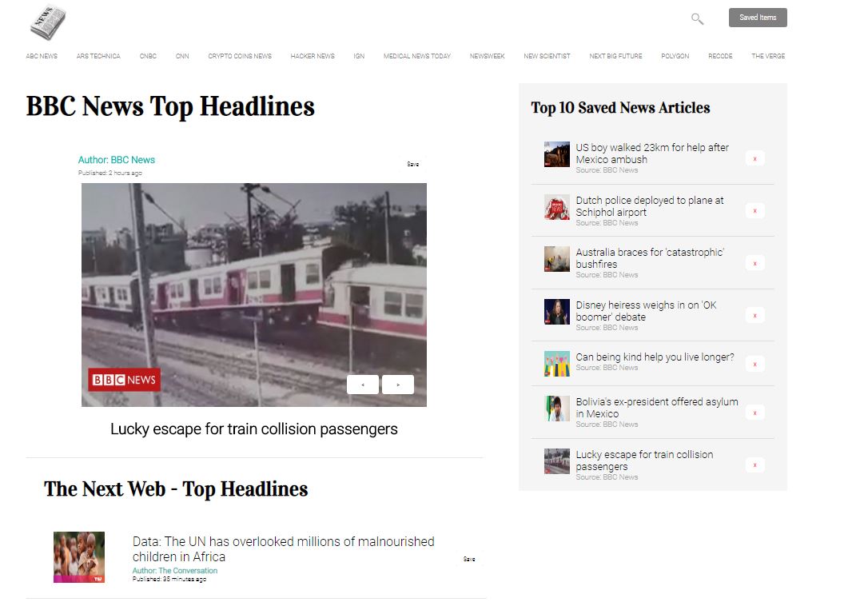Viewport: 868px width, 610px height.
Task: Open saved 'Can being kind help you live longer?'
Action: click(x=655, y=357)
